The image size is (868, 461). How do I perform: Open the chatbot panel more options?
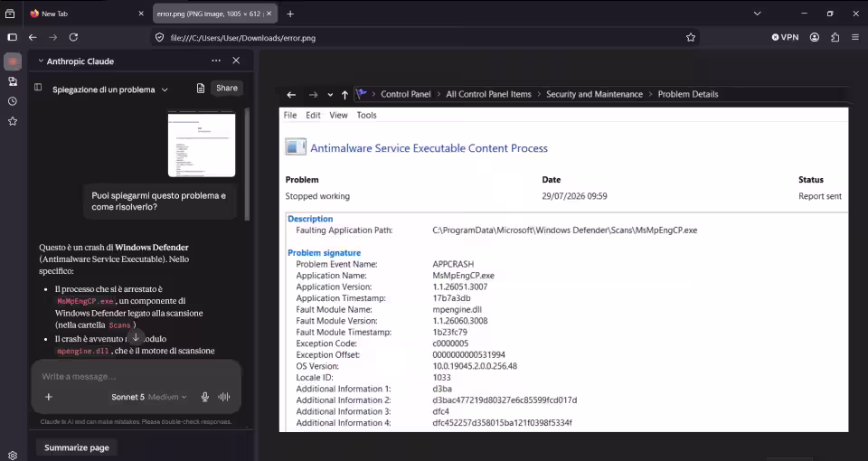pos(216,61)
